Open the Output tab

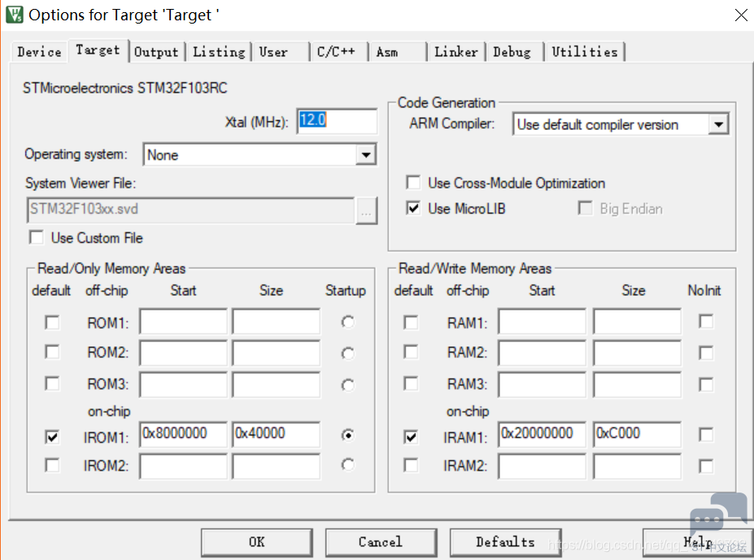tap(156, 52)
